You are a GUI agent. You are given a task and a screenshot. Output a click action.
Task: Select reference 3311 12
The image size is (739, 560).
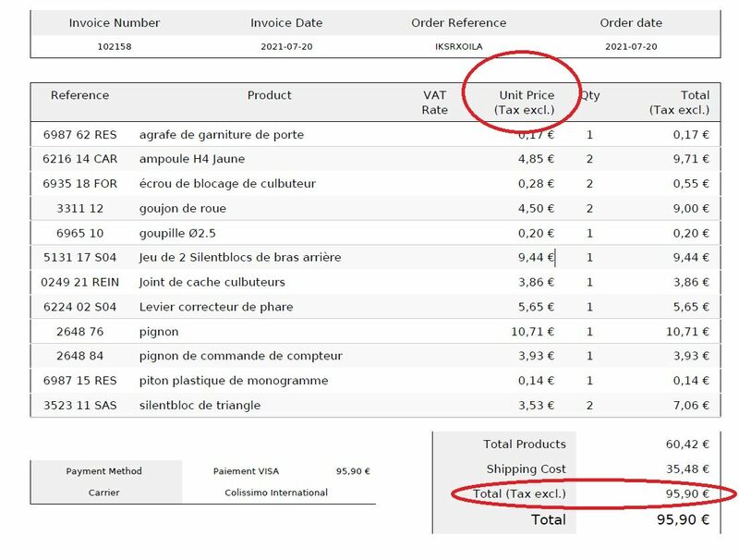tap(79, 208)
